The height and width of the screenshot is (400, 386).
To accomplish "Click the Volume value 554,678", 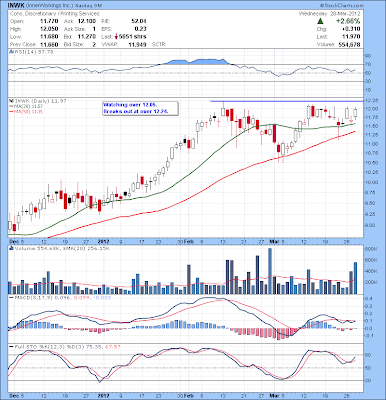I will pos(348,44).
